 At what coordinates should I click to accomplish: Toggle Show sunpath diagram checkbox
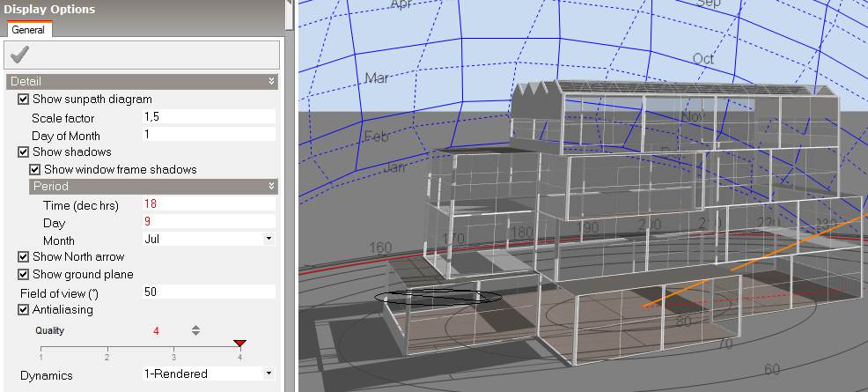coord(24,100)
